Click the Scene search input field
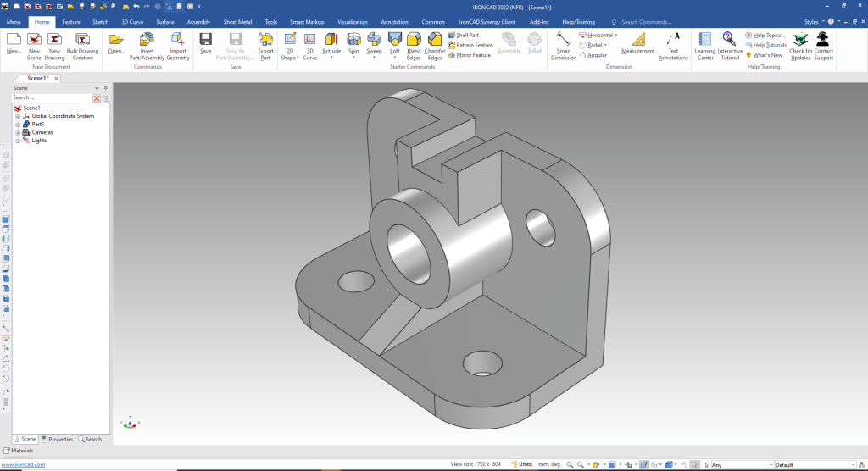The image size is (868, 471). [51, 98]
